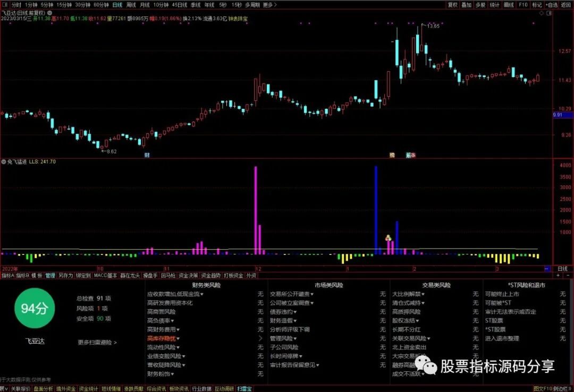Open the 更多扫雷避险 link

97,343
